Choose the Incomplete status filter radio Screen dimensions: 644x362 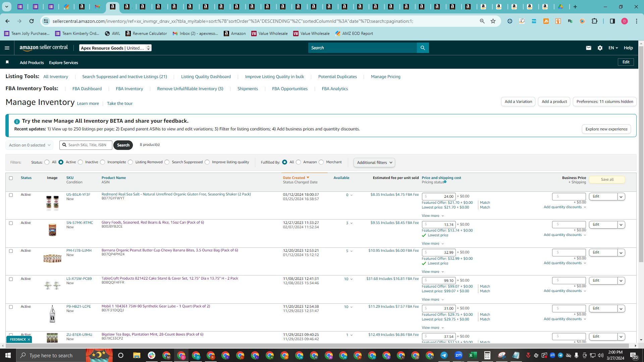point(103,162)
